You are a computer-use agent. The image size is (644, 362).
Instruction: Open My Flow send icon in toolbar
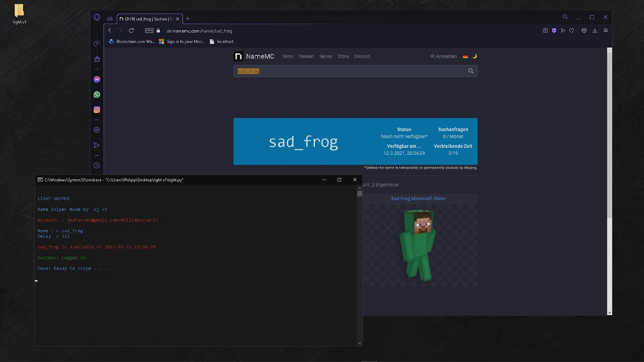(x=563, y=31)
